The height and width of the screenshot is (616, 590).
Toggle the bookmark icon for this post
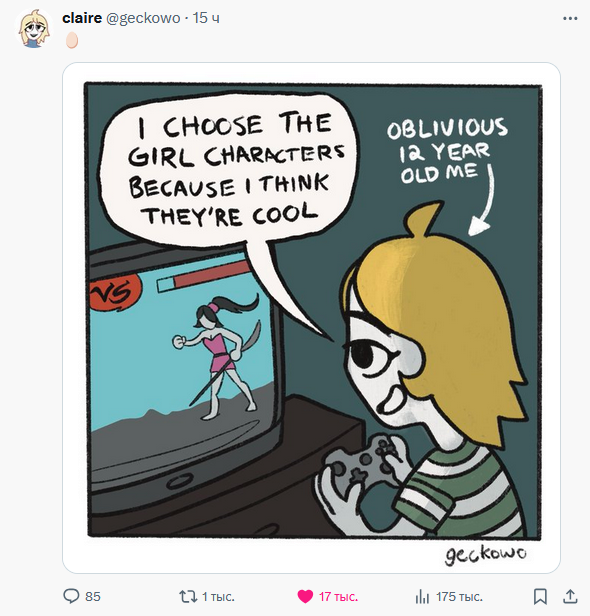[540, 596]
